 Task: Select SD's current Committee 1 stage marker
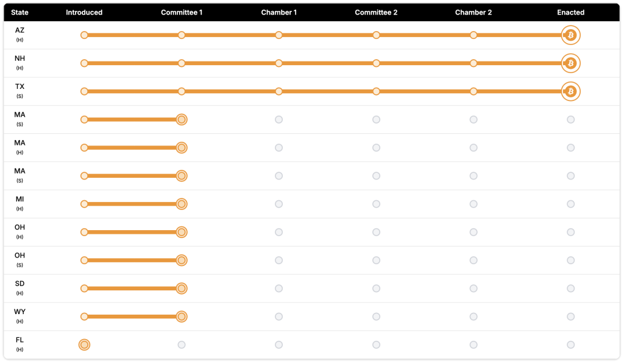(x=181, y=289)
